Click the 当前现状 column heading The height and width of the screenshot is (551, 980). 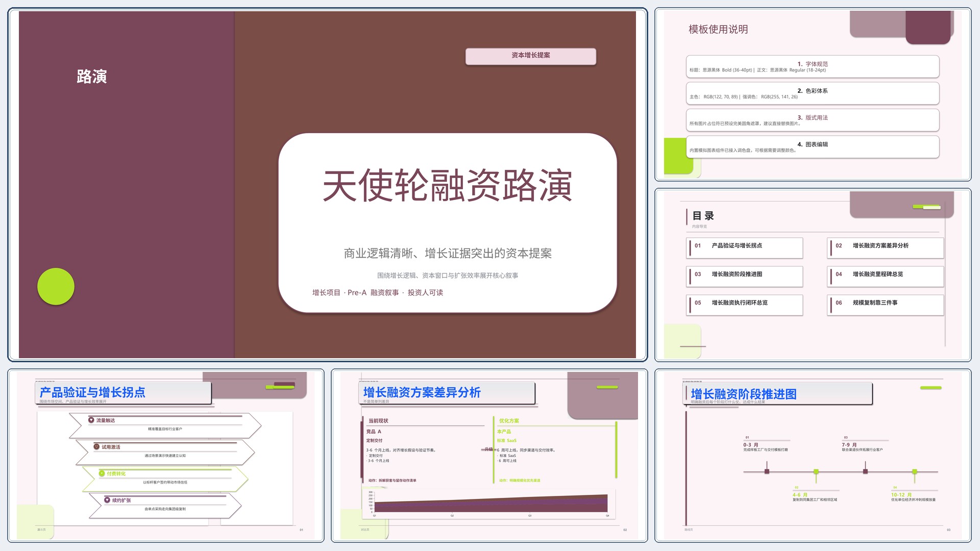(x=378, y=421)
